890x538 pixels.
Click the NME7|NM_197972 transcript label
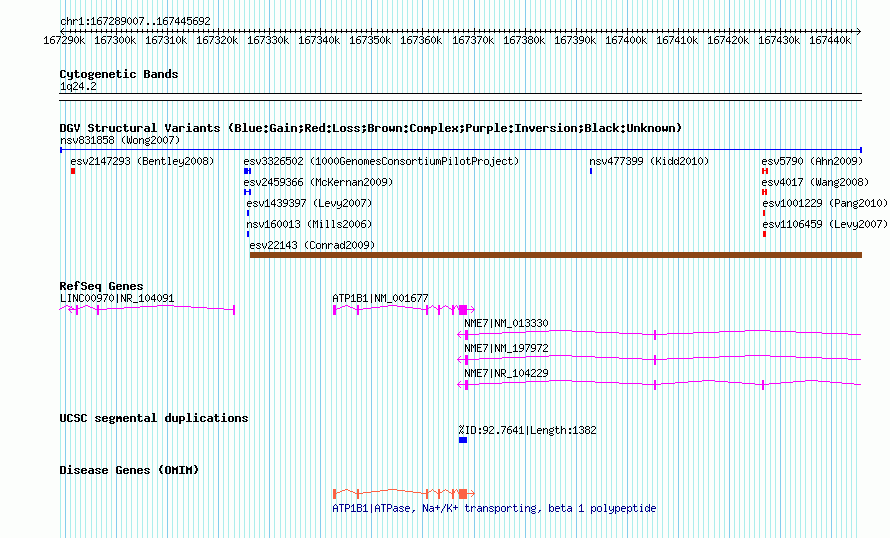click(x=506, y=348)
